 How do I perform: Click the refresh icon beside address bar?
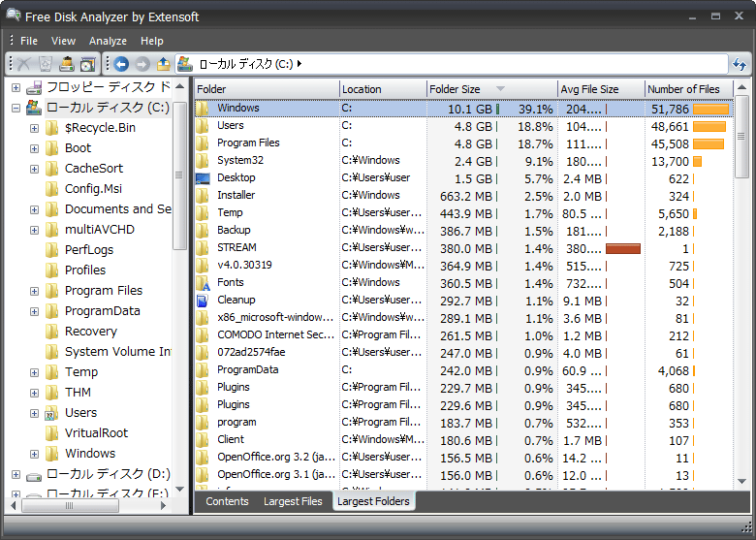[x=740, y=64]
